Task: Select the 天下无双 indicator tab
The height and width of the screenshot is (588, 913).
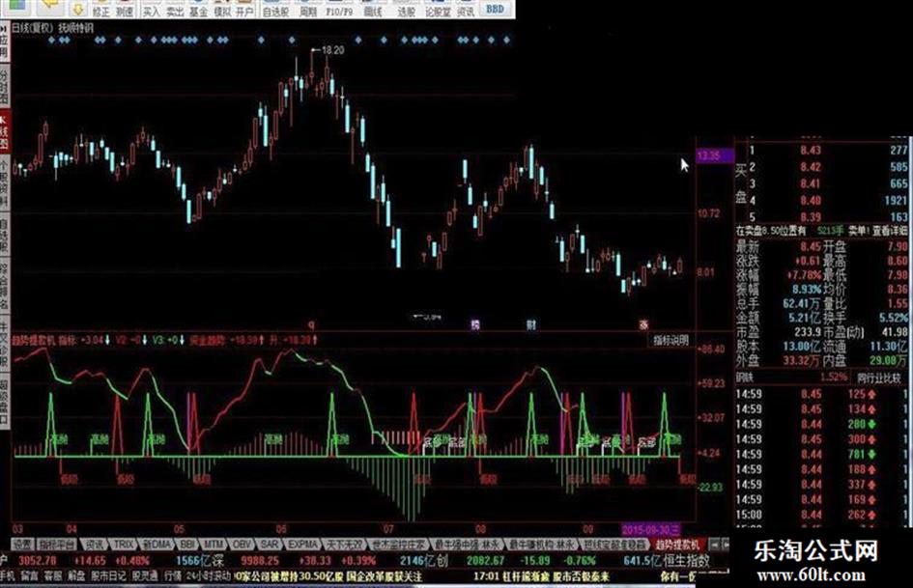Action: click(344, 545)
